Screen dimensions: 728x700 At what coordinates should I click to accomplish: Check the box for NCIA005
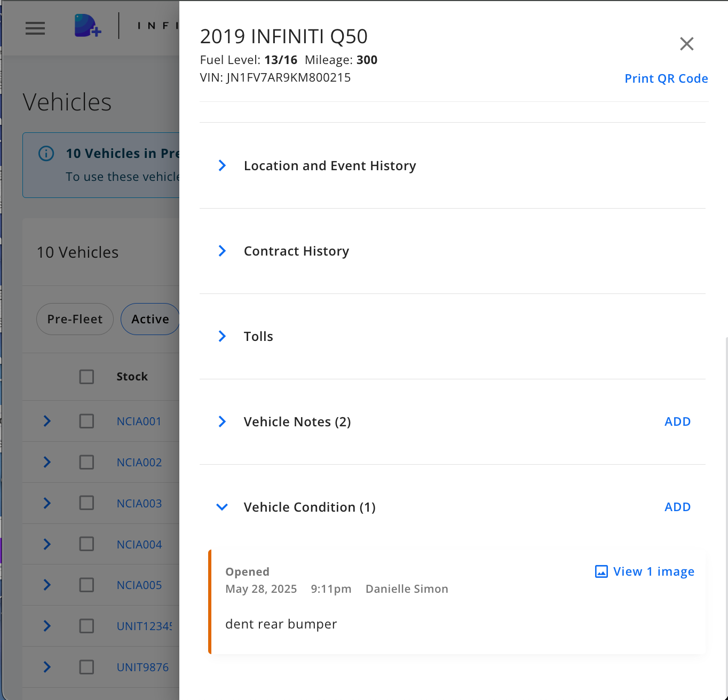[x=86, y=585]
